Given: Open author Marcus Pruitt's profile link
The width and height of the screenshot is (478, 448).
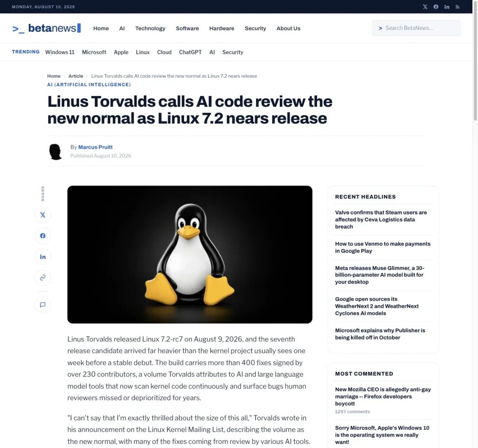Looking at the screenshot, I should (x=96, y=147).
